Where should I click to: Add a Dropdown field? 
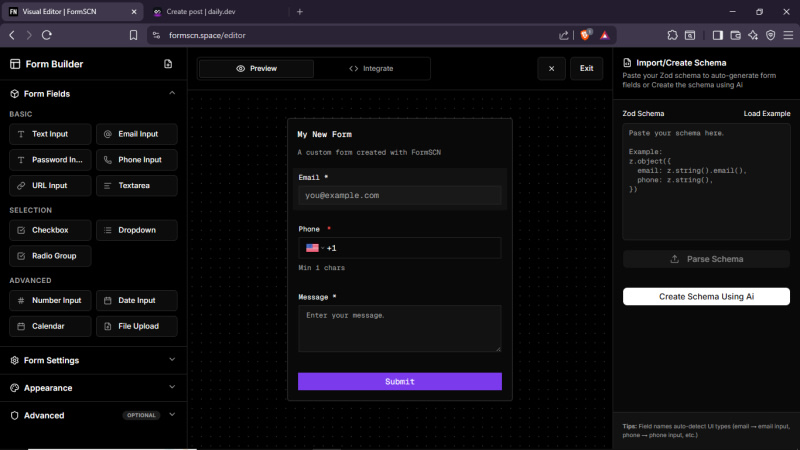pyautogui.click(x=137, y=230)
